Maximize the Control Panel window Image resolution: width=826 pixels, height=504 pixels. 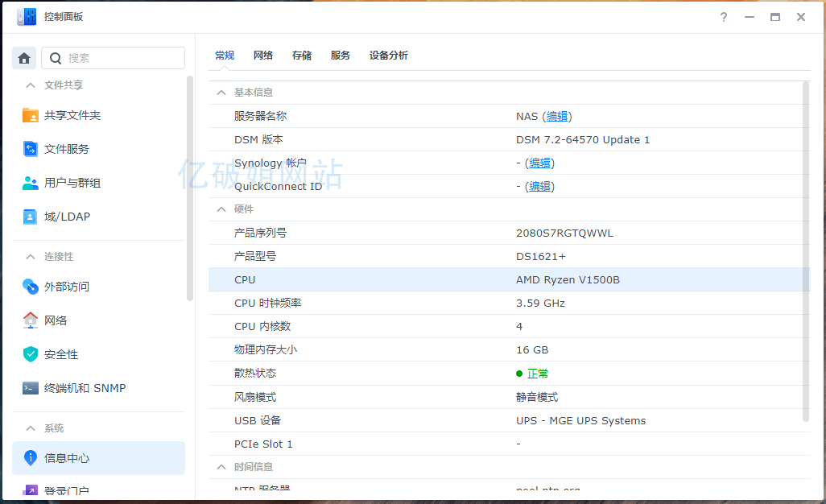pyautogui.click(x=775, y=17)
